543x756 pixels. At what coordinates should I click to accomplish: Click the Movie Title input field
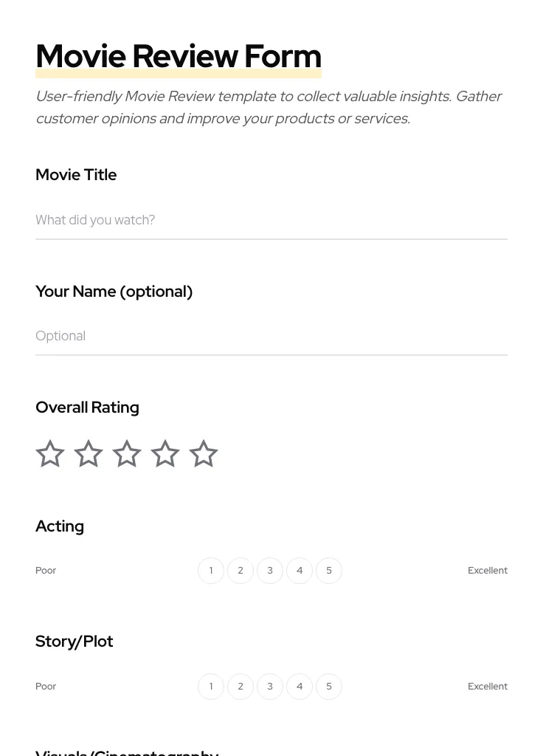pos(271,220)
